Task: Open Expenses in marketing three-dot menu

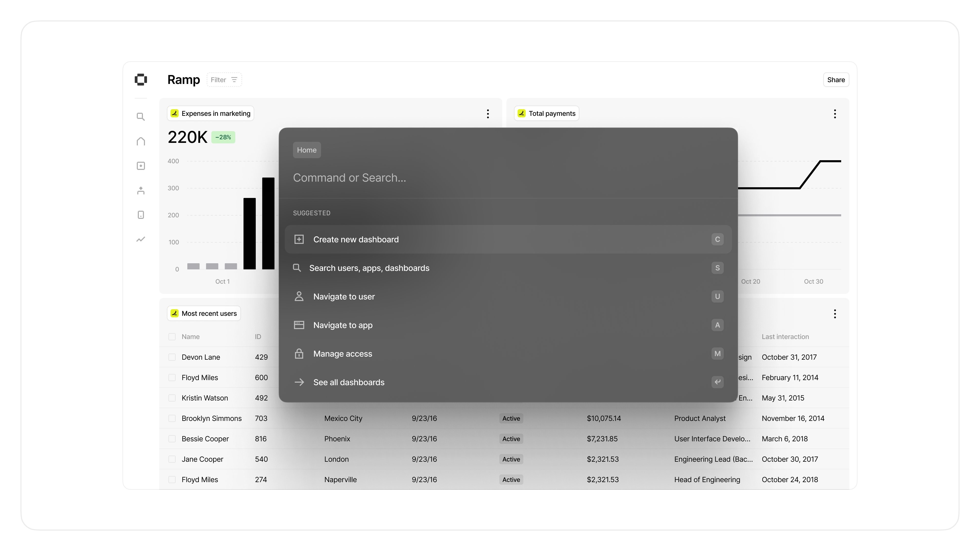Action: [488, 114]
